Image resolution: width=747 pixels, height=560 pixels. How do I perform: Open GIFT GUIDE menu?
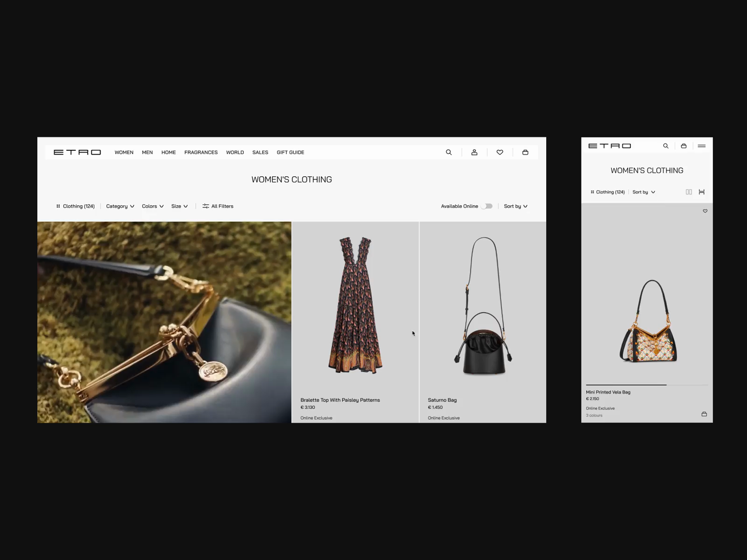290,152
